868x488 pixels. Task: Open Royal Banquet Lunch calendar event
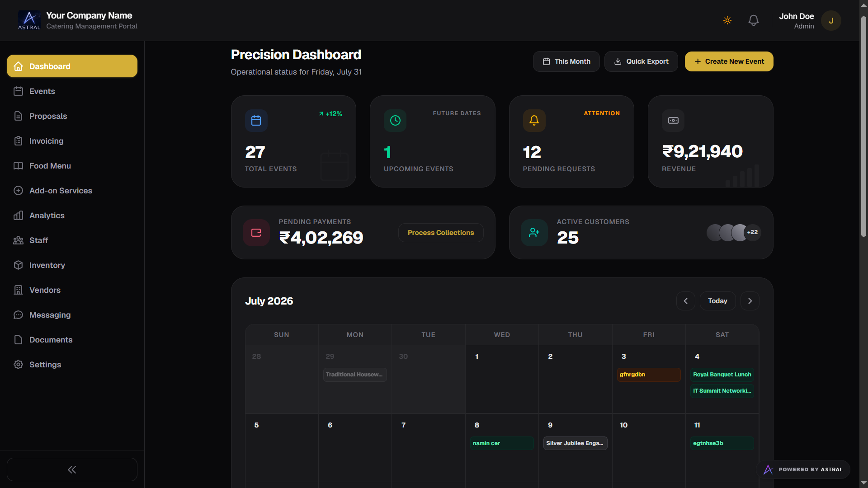(x=722, y=375)
